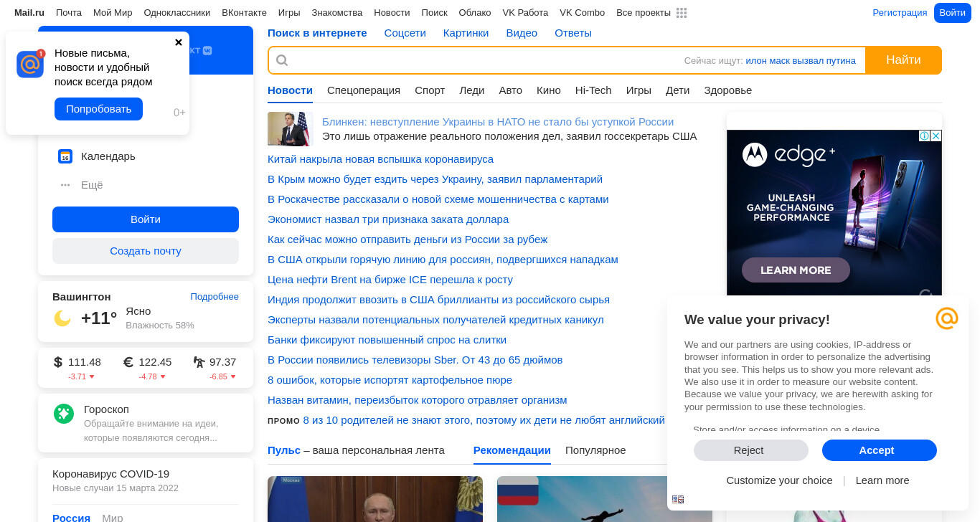
Task: Click the oil price icon
Action: (x=199, y=362)
